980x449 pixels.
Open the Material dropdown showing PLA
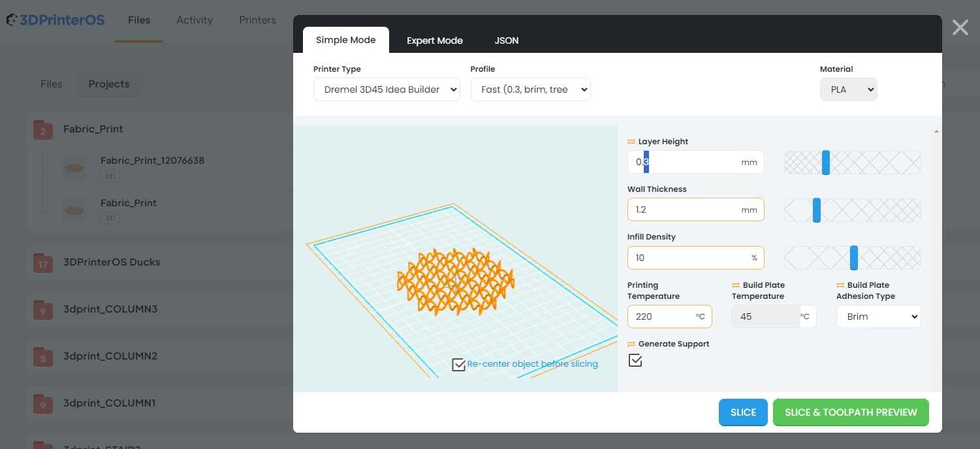[848, 89]
